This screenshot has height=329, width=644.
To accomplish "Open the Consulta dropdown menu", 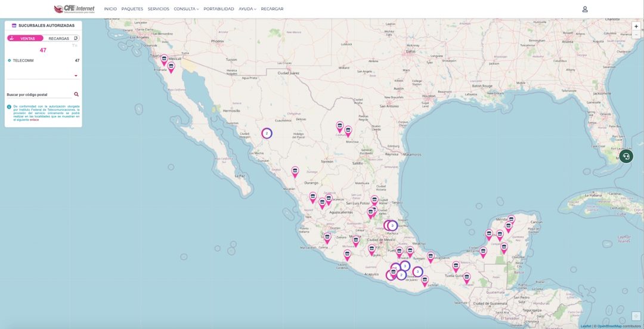I will [x=186, y=9].
